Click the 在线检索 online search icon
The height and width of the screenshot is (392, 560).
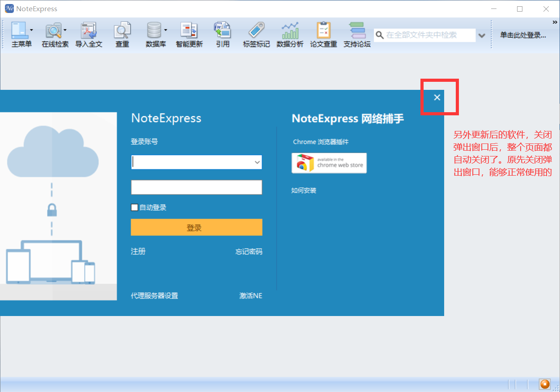(x=53, y=30)
